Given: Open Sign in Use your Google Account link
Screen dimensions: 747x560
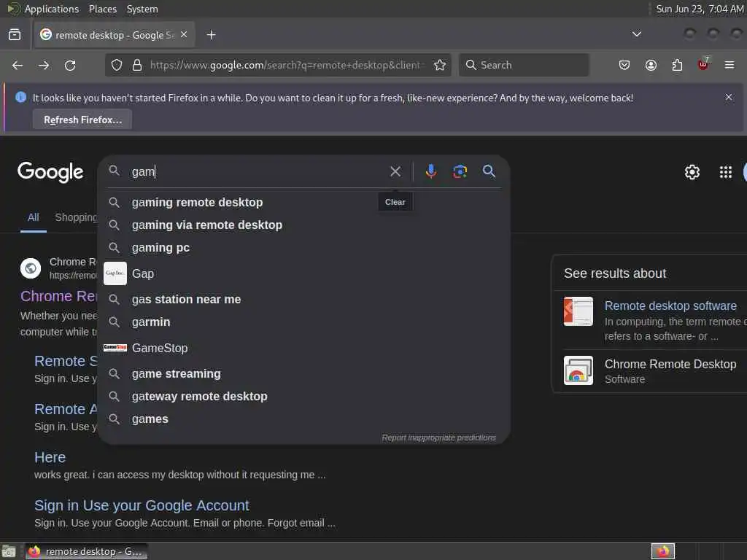Looking at the screenshot, I should pyautogui.click(x=142, y=505).
